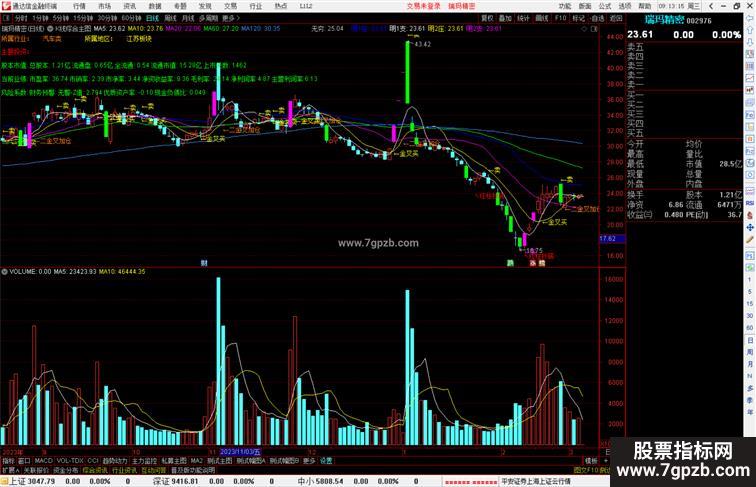The width and height of the screenshot is (756, 487).
Task: Click the panel toggle icon left of 分时
Action: [6, 18]
